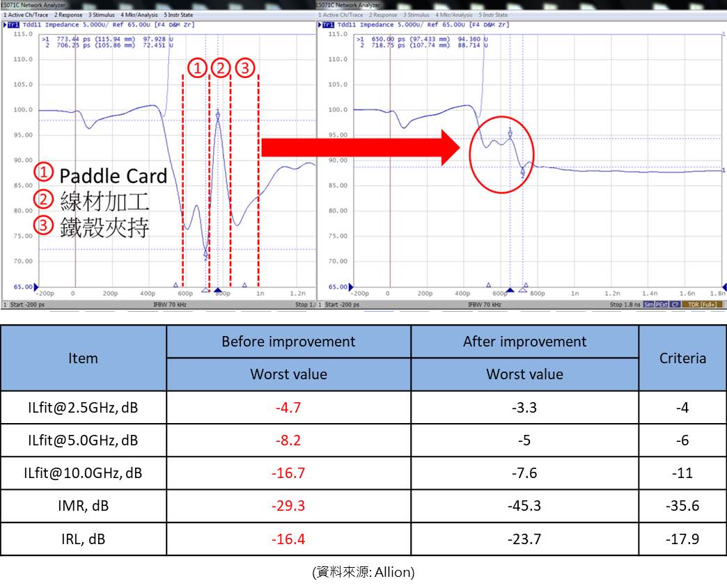Click the '-23.7' after-improvement value
The width and height of the screenshot is (727, 588).
pyautogui.click(x=524, y=539)
